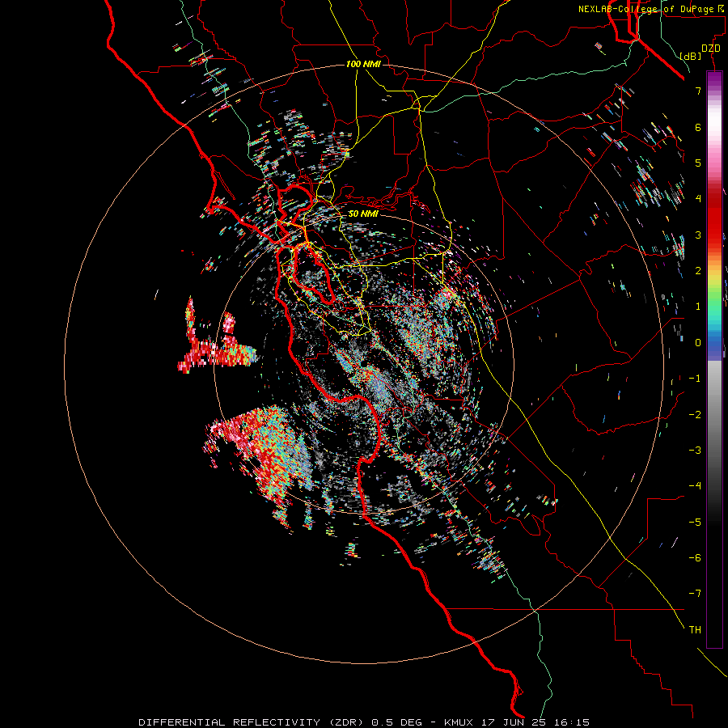Click the 0 value on the ZDR scale

pos(698,343)
